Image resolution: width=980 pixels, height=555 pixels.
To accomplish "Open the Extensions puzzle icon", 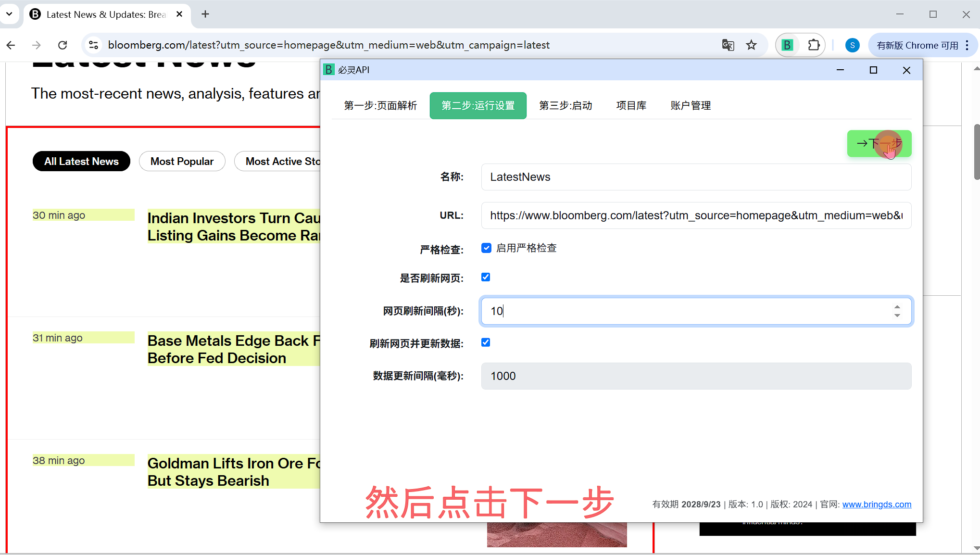I will (x=814, y=45).
